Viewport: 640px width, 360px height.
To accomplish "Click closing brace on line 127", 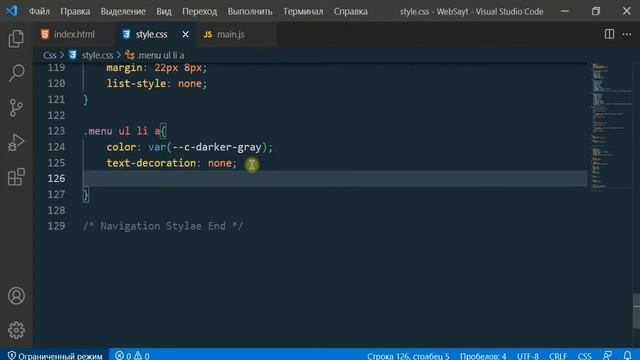I will 85,195.
